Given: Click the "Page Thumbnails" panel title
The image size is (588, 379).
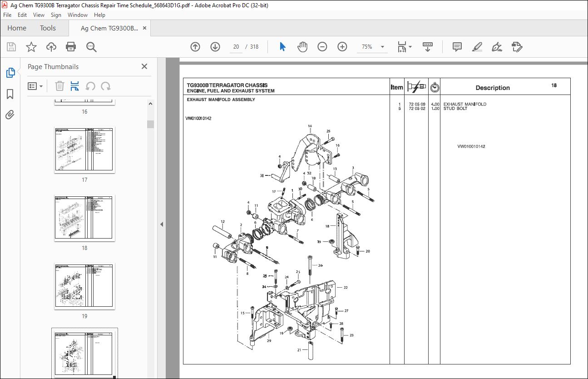Looking at the screenshot, I should [53, 66].
